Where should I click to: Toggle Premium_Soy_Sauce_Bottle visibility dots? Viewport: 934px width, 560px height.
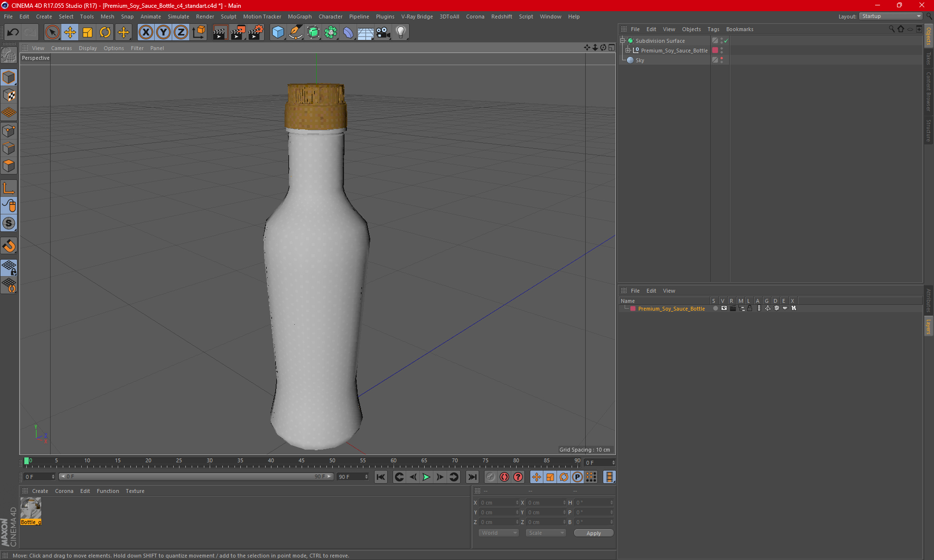point(721,50)
